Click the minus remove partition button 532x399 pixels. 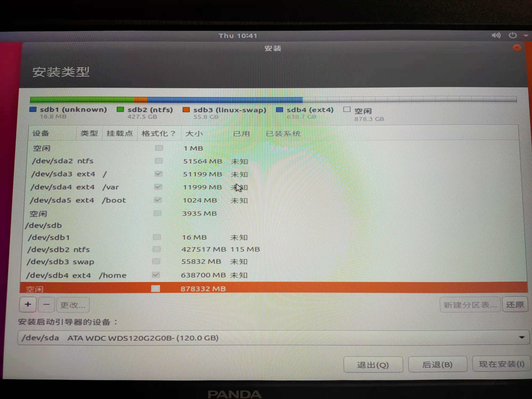(x=46, y=305)
